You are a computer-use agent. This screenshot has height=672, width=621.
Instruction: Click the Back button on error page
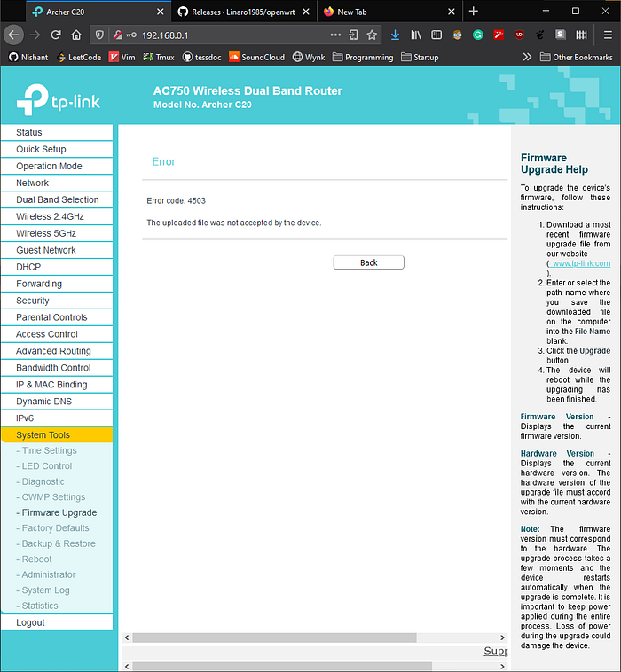[368, 262]
